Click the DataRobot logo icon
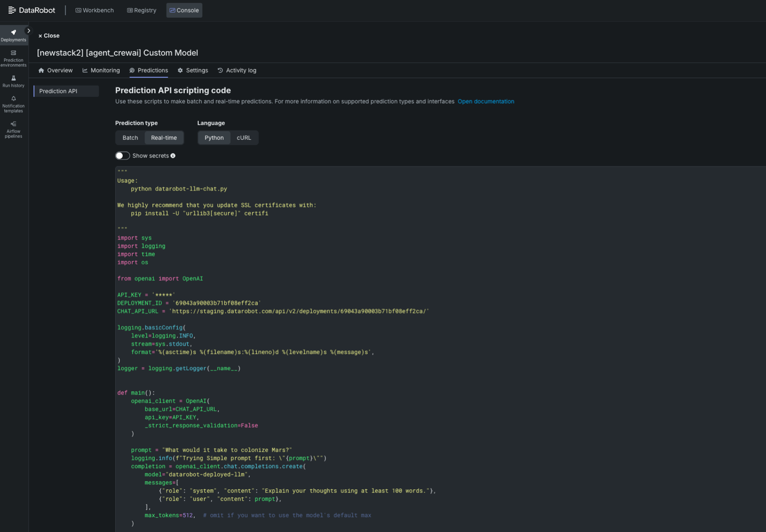Viewport: 766px width, 532px height. click(x=12, y=10)
